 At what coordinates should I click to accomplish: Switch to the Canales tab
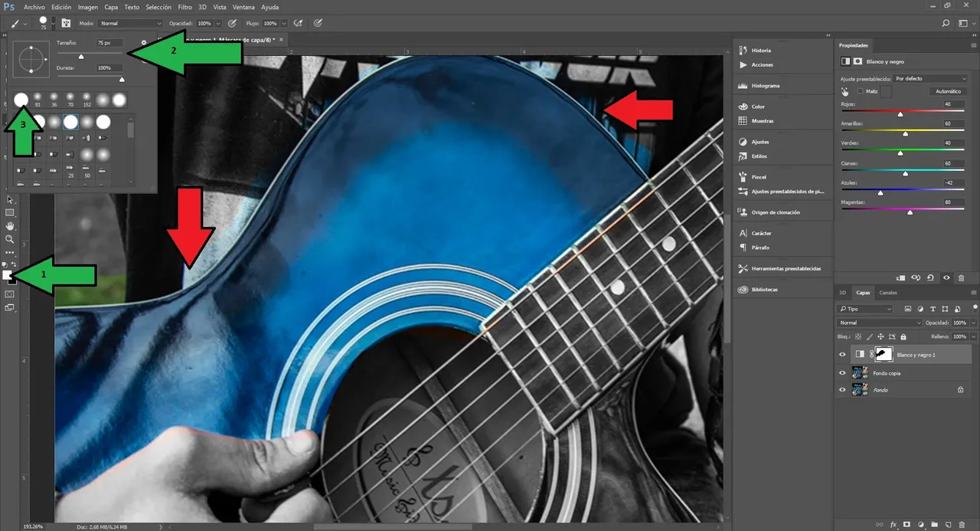click(888, 293)
